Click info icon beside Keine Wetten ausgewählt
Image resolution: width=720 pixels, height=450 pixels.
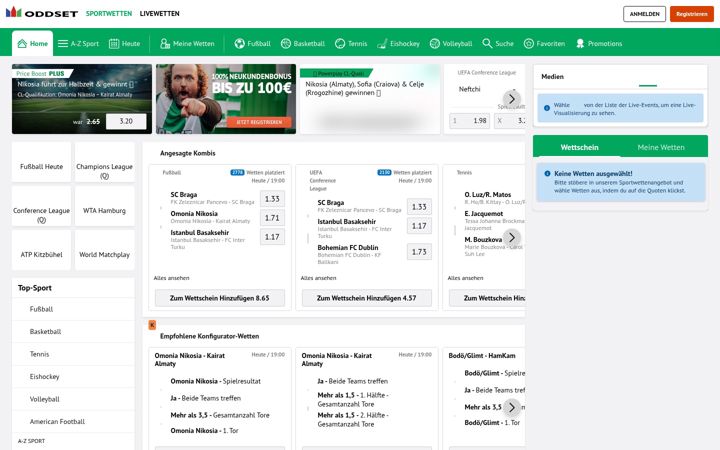547,174
